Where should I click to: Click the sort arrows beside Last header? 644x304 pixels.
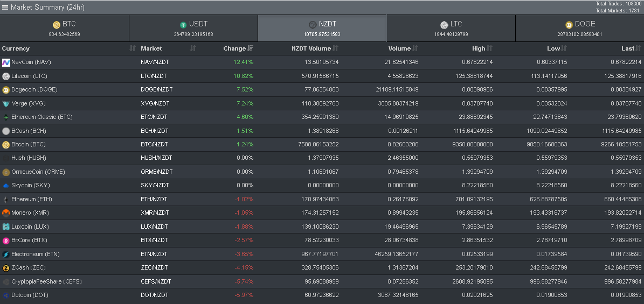[x=638, y=48]
